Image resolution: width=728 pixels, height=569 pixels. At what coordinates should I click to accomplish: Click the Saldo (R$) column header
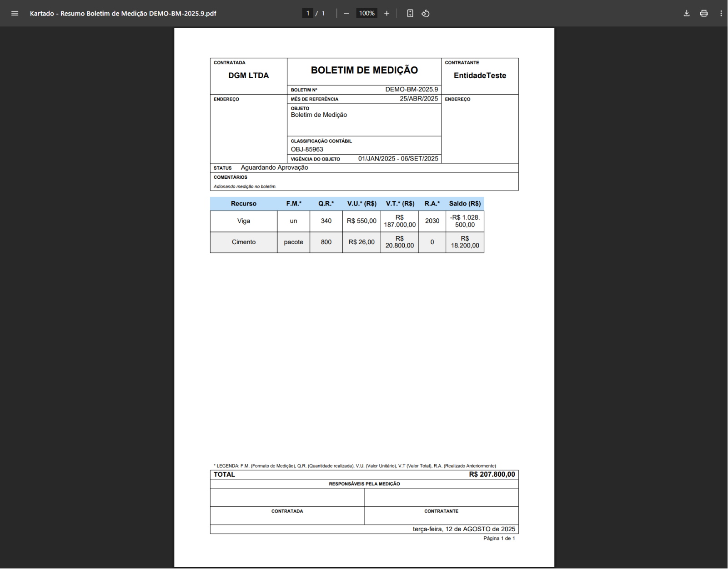pos(465,203)
